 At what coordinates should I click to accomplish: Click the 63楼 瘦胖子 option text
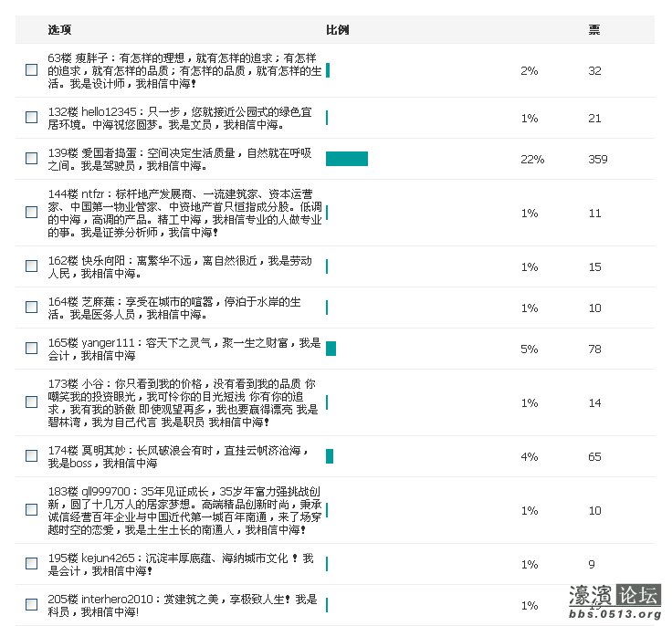tap(184, 70)
